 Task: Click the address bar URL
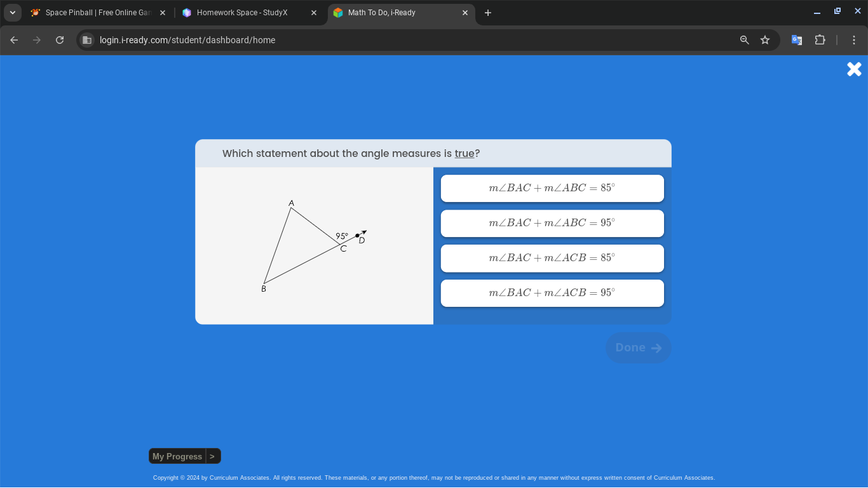(x=187, y=40)
